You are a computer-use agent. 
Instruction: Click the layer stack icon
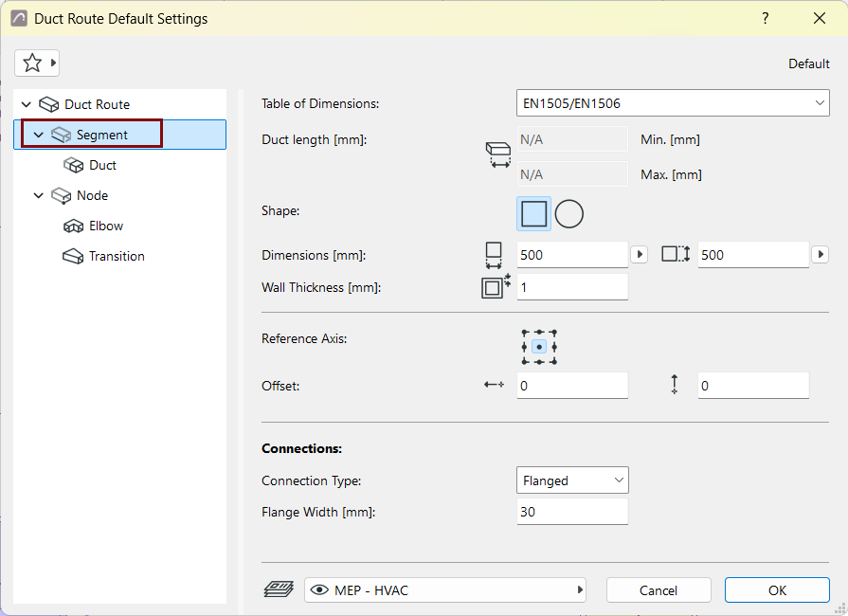pyautogui.click(x=279, y=589)
